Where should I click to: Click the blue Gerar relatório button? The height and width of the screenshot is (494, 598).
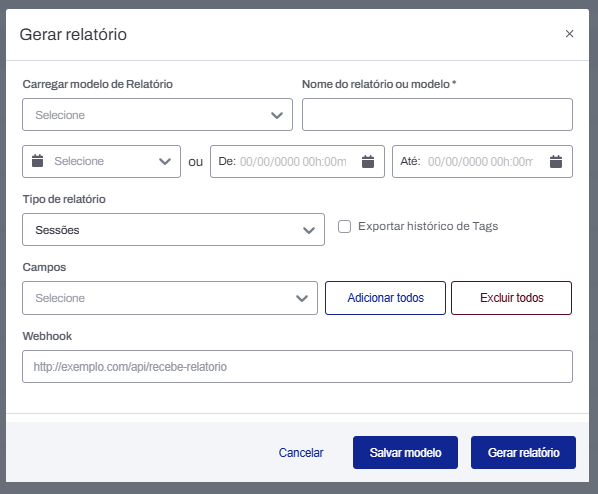pyautogui.click(x=523, y=452)
